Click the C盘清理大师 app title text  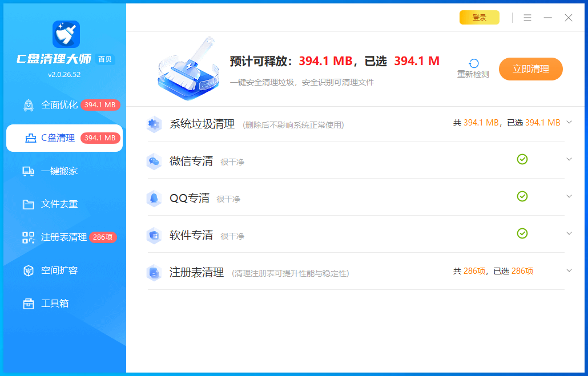54,59
